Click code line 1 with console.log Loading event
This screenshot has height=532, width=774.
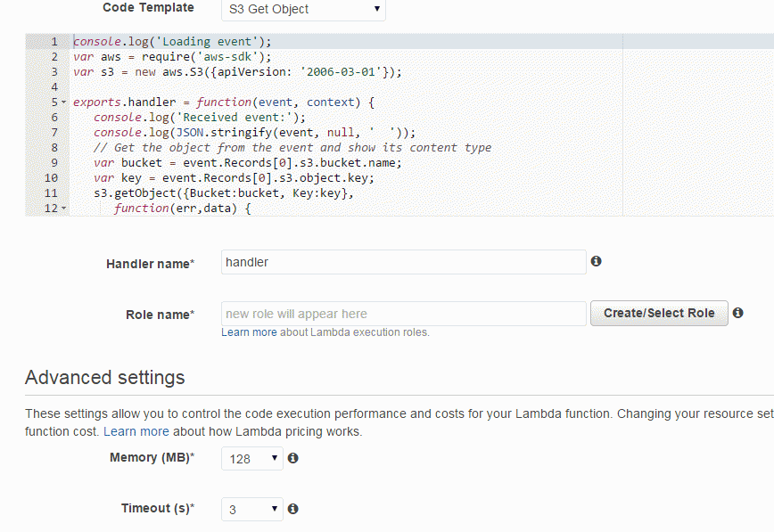click(172, 42)
